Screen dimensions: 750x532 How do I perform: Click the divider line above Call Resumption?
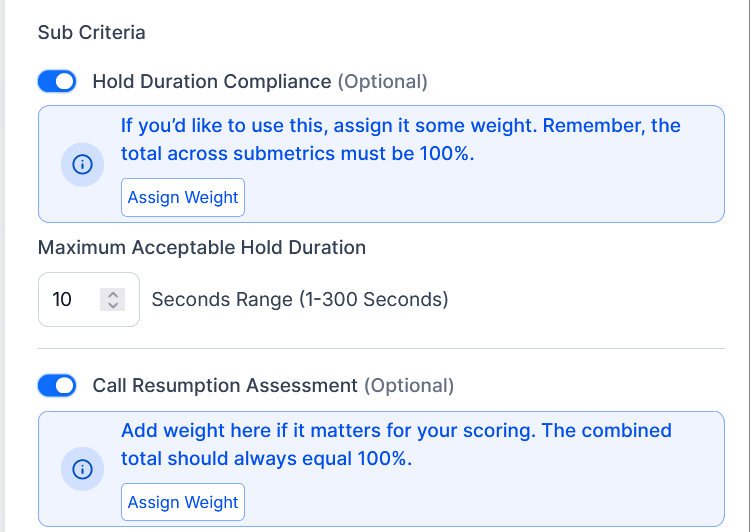point(380,349)
